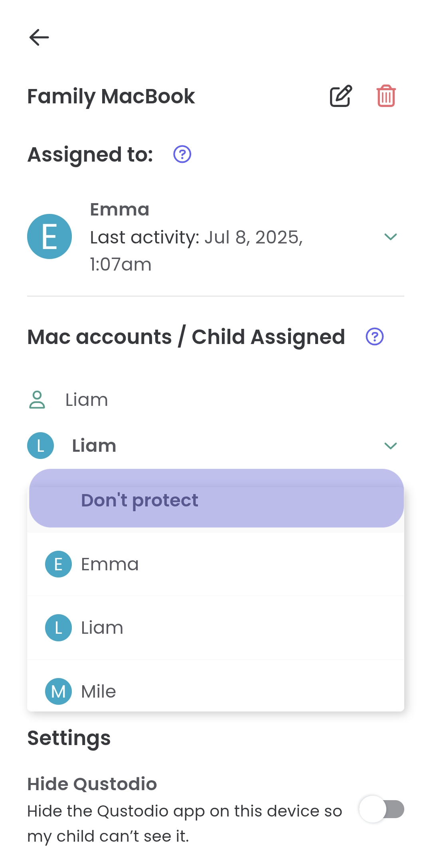The width and height of the screenshot is (431, 868).
Task: Choose Liam from the dropdown options
Action: point(160,627)
